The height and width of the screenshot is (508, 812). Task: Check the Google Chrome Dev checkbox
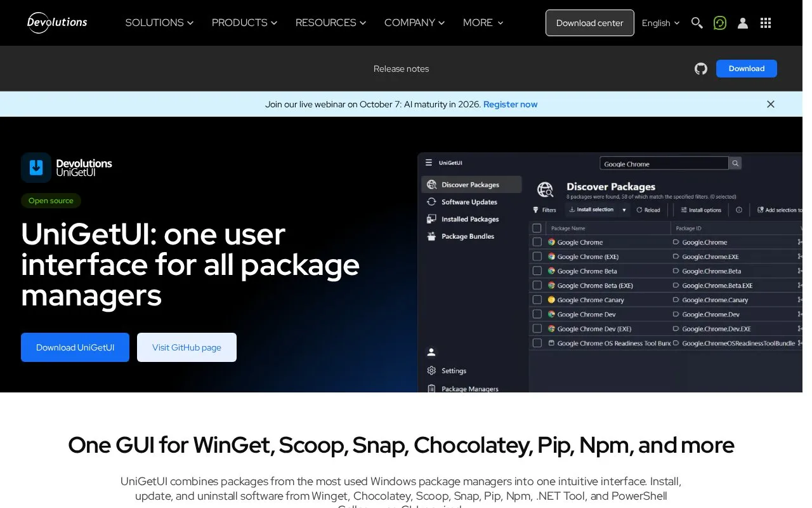click(x=537, y=314)
